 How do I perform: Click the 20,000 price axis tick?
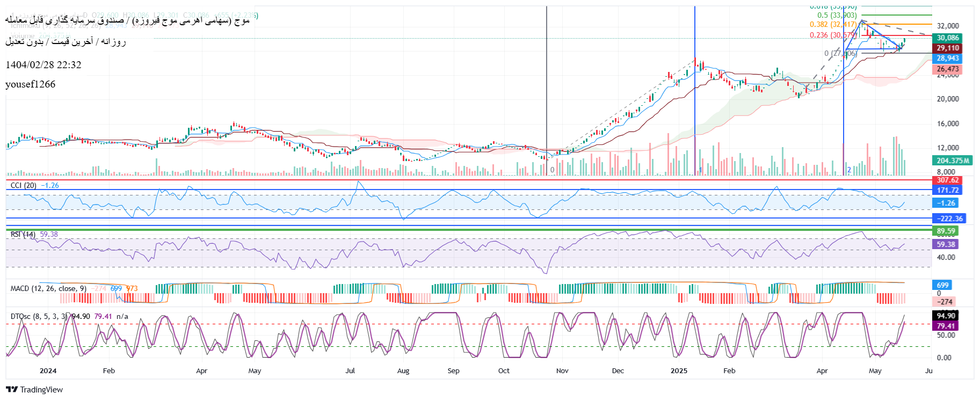coord(948,99)
